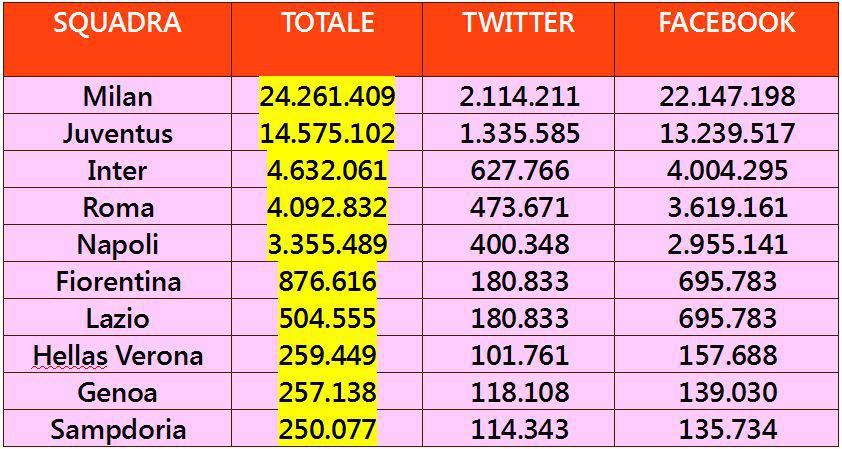Select the highlighted total 876.616 for Fiorentina
The width and height of the screenshot is (842, 449).
pyautogui.click(x=327, y=281)
